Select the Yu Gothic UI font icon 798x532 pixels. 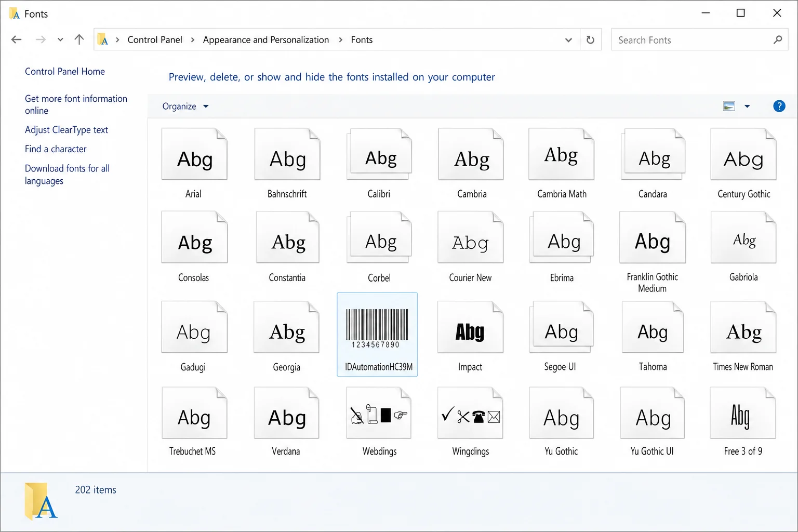pos(653,413)
